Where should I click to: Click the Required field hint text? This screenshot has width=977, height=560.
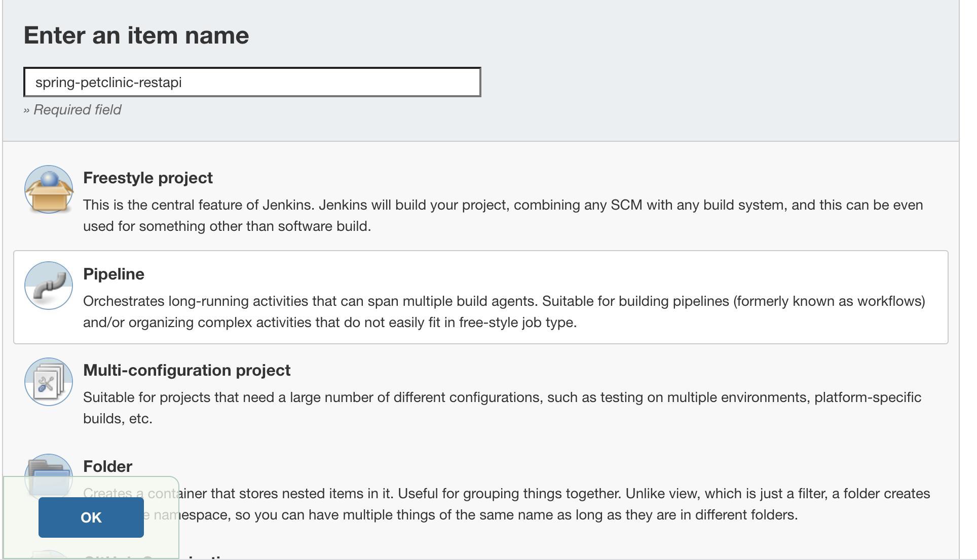(x=72, y=110)
